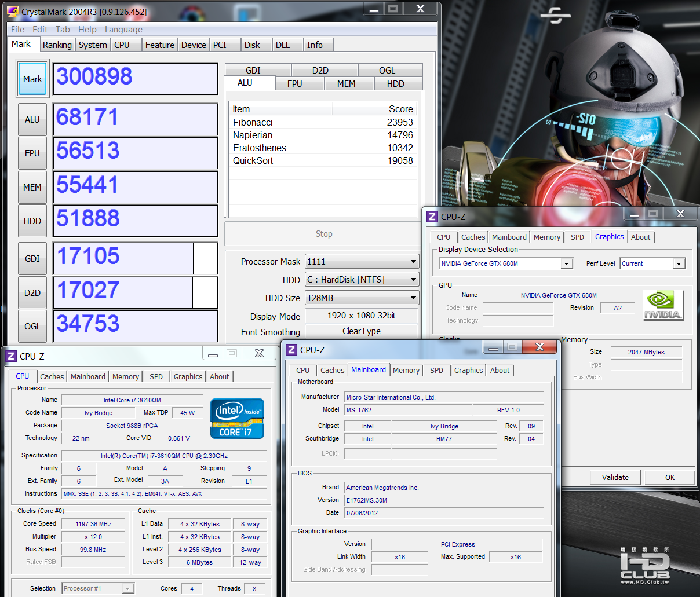Switch to SPD tab in CPU-Z Graphics window
700x597 pixels.
point(577,237)
